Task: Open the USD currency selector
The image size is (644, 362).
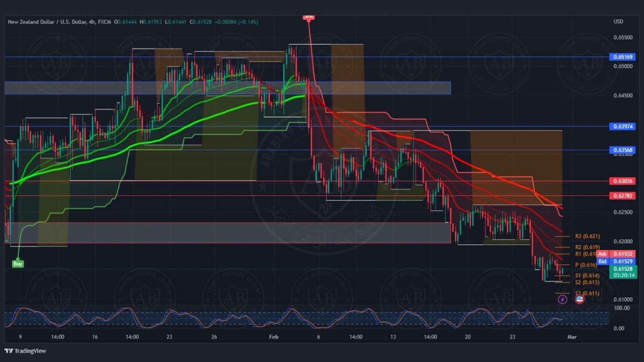Action: tap(618, 21)
